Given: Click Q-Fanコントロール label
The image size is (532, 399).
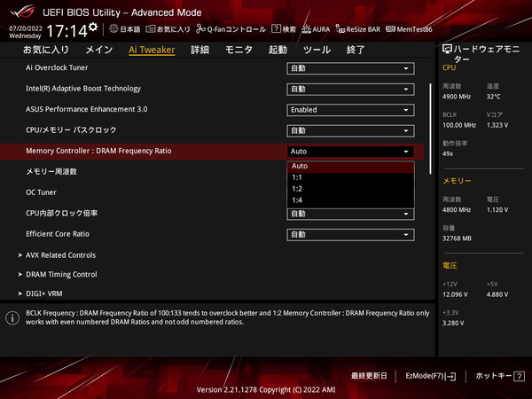Looking at the screenshot, I should coord(236,29).
